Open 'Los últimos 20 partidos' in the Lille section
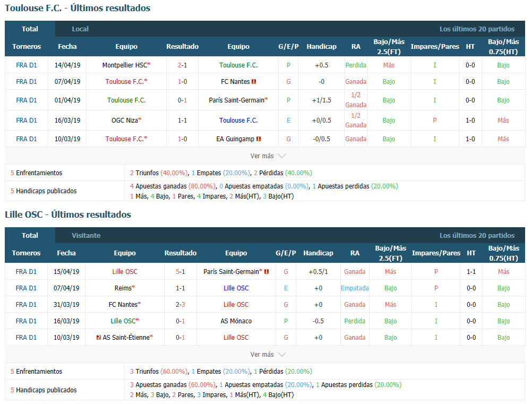The image size is (532, 404). tap(477, 235)
